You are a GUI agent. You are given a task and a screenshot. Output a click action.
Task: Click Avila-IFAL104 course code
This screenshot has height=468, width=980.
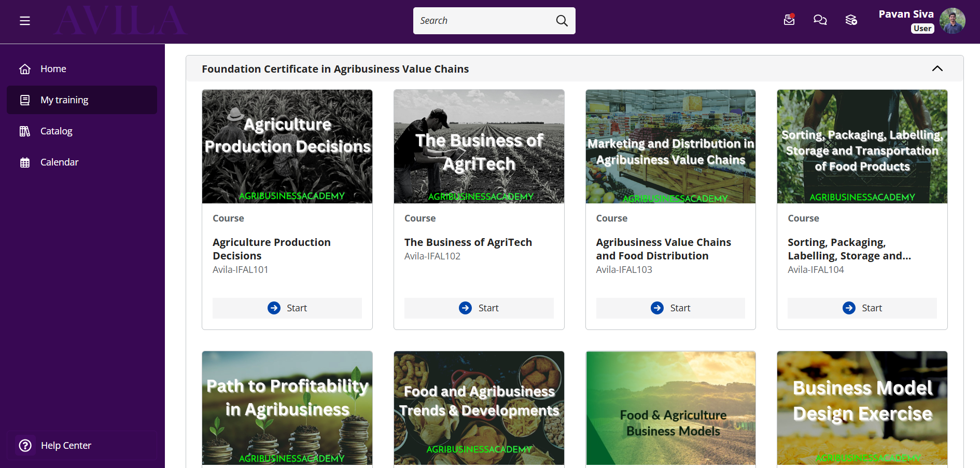[816, 270]
